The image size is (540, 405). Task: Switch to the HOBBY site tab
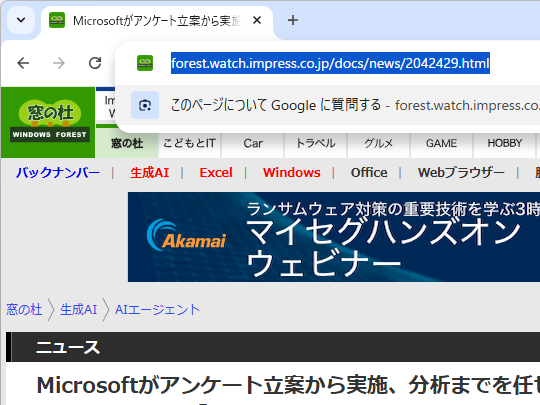pos(505,143)
